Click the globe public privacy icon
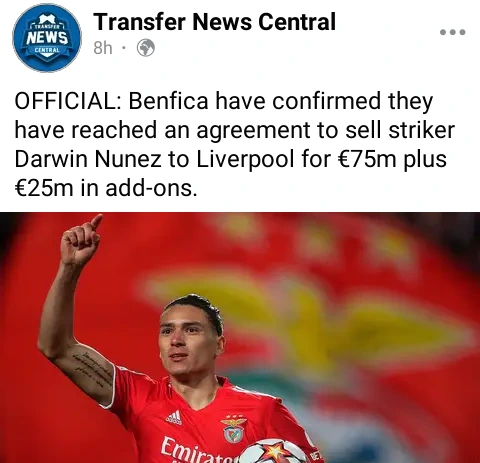The image size is (480, 463). pyautogui.click(x=146, y=48)
